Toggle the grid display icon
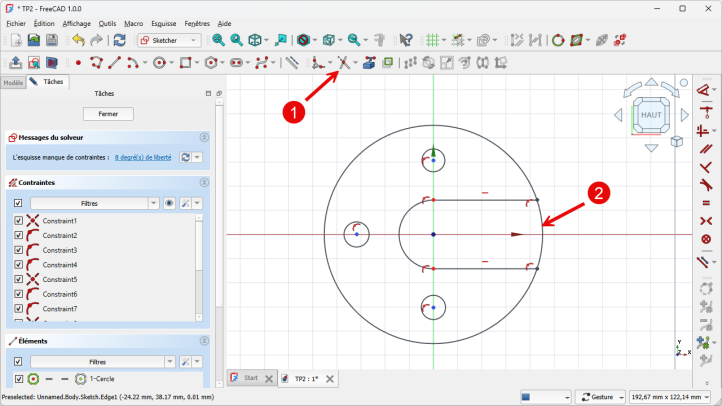 point(432,40)
